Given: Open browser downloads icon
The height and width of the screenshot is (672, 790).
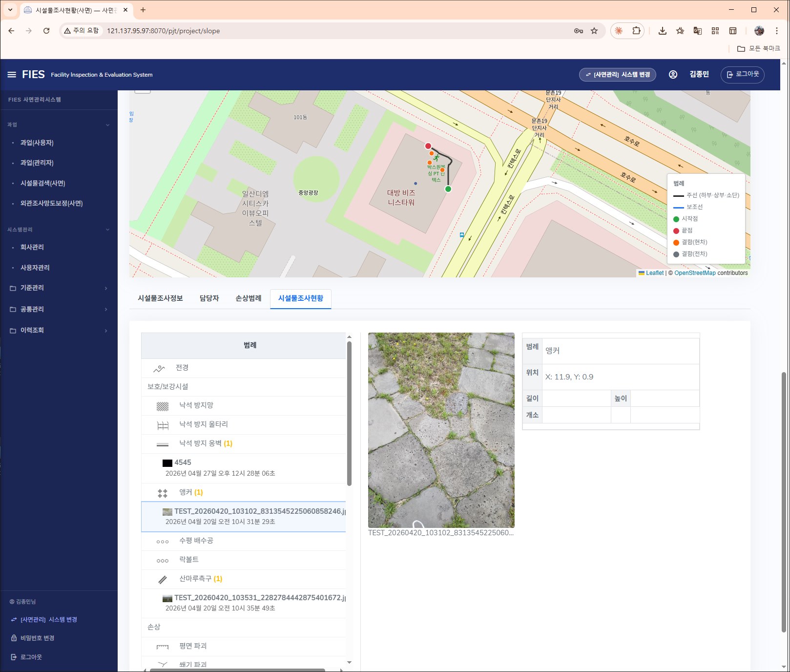Looking at the screenshot, I should pos(662,31).
